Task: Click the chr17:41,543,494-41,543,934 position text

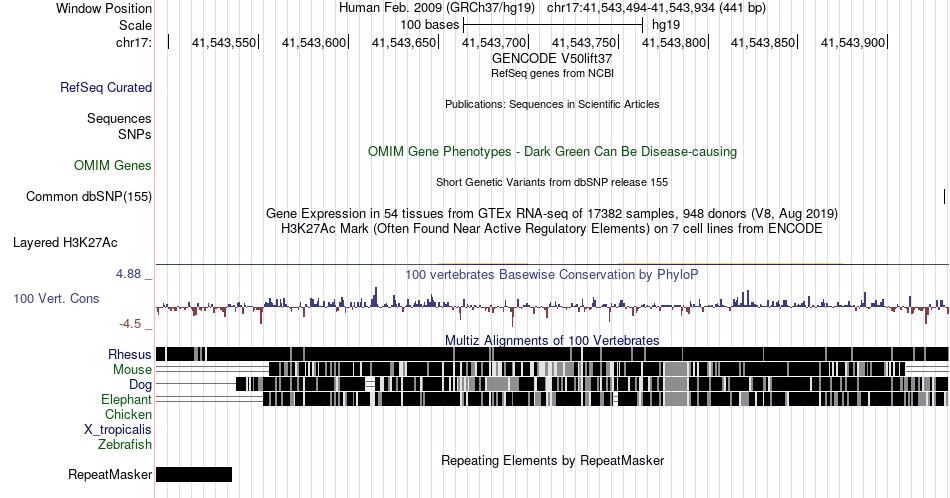Action: tap(656, 8)
